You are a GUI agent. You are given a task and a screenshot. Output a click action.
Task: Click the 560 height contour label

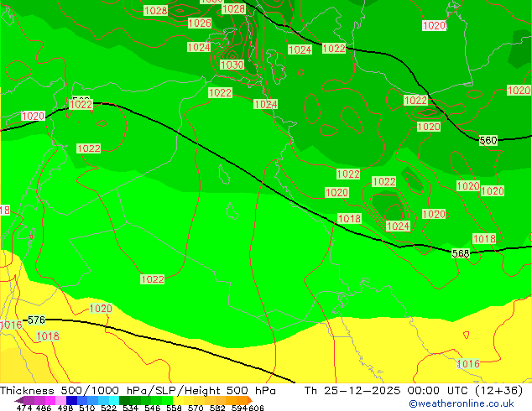coord(488,140)
